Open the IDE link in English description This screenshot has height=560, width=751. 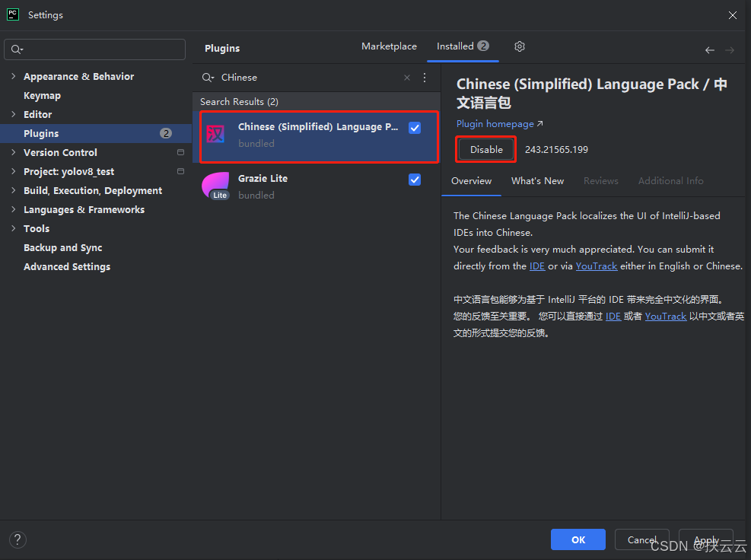coord(537,266)
